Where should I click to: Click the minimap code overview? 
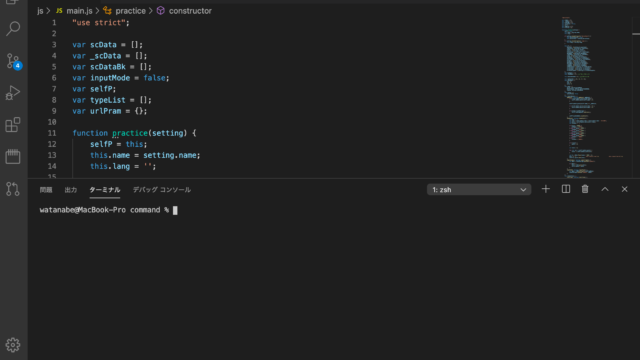[592, 97]
